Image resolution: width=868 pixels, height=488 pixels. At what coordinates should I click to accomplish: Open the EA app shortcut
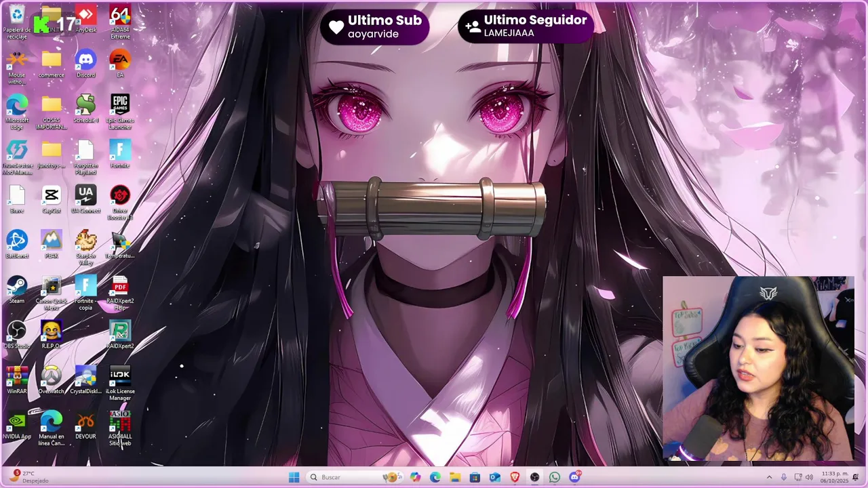[120, 66]
